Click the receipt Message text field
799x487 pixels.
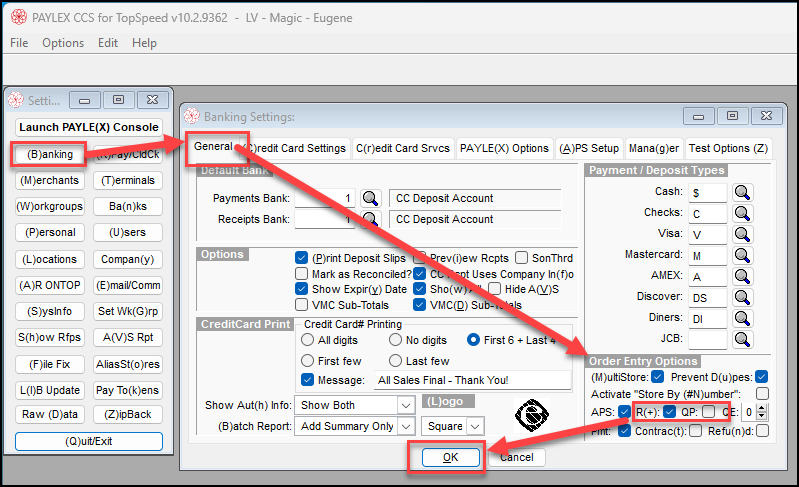[x=472, y=380]
